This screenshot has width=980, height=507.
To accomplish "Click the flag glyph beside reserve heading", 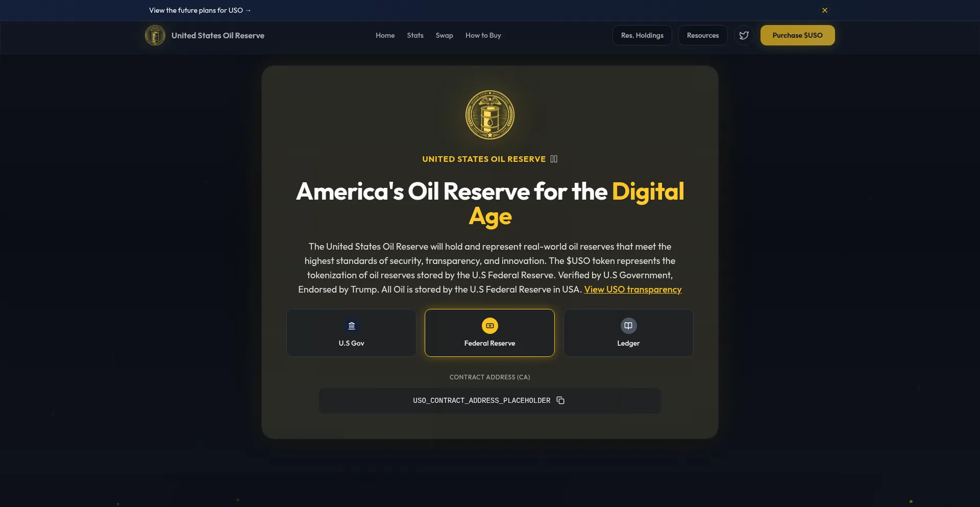I will (x=554, y=159).
